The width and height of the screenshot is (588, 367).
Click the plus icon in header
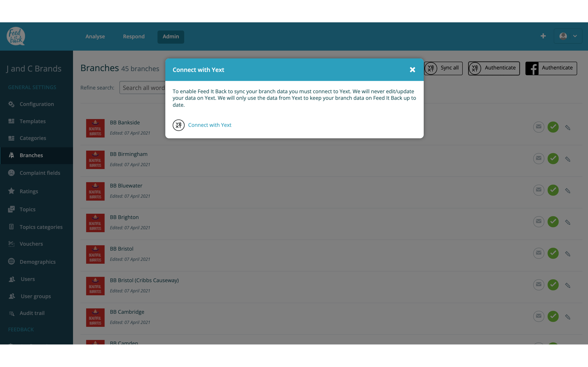point(543,36)
